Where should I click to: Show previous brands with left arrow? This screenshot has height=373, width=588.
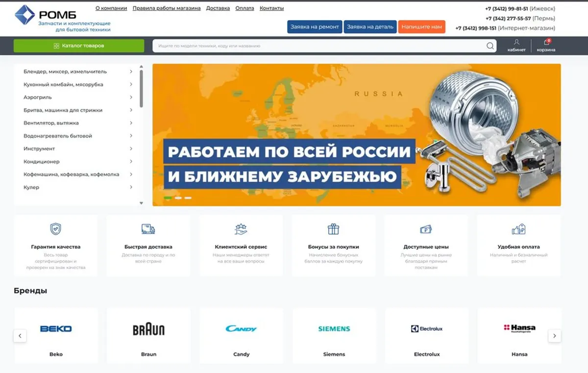(20, 336)
